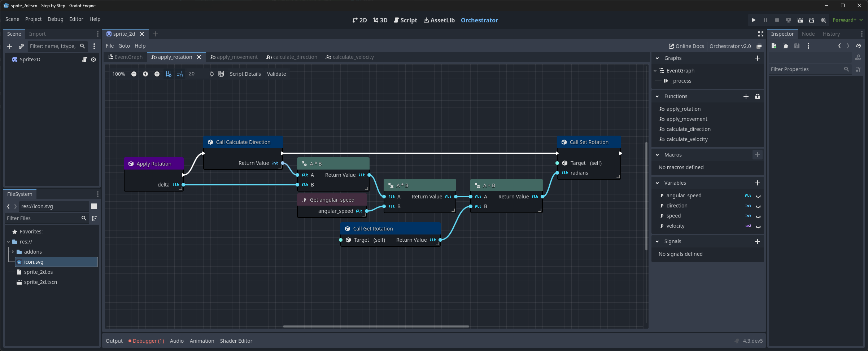Toggle angular_speed variable visibility

tap(758, 196)
